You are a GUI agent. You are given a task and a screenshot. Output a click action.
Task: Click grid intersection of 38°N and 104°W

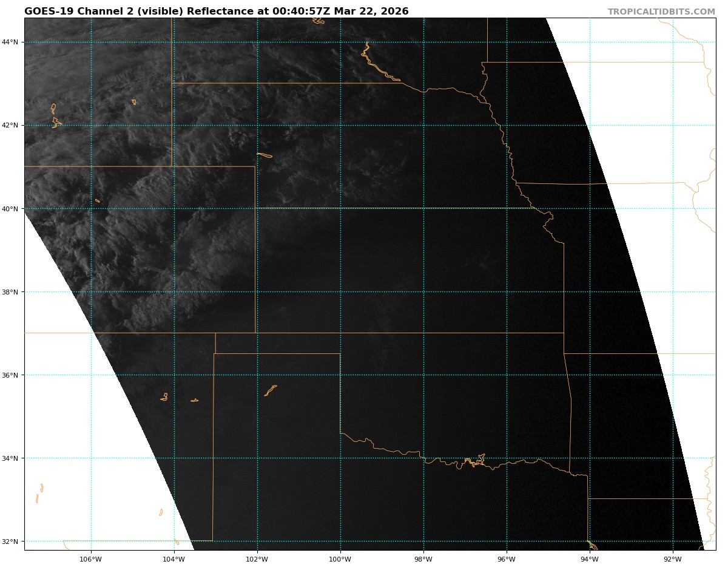[x=174, y=291]
